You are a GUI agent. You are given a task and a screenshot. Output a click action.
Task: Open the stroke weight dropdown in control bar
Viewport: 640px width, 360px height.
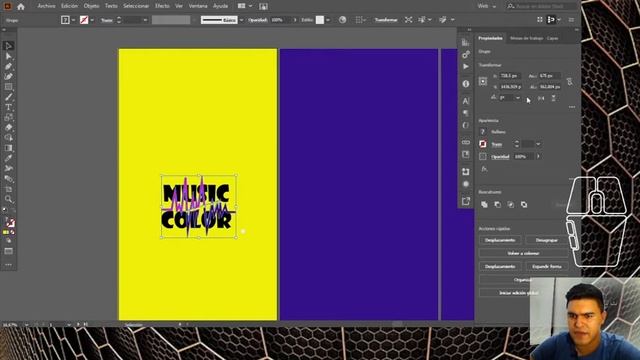(145, 20)
